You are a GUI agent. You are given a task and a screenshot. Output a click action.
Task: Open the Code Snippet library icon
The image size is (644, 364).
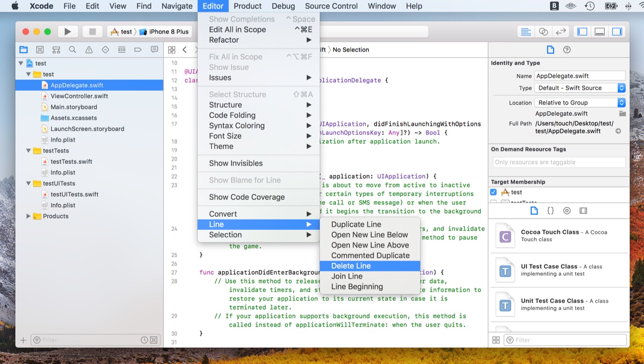550,210
